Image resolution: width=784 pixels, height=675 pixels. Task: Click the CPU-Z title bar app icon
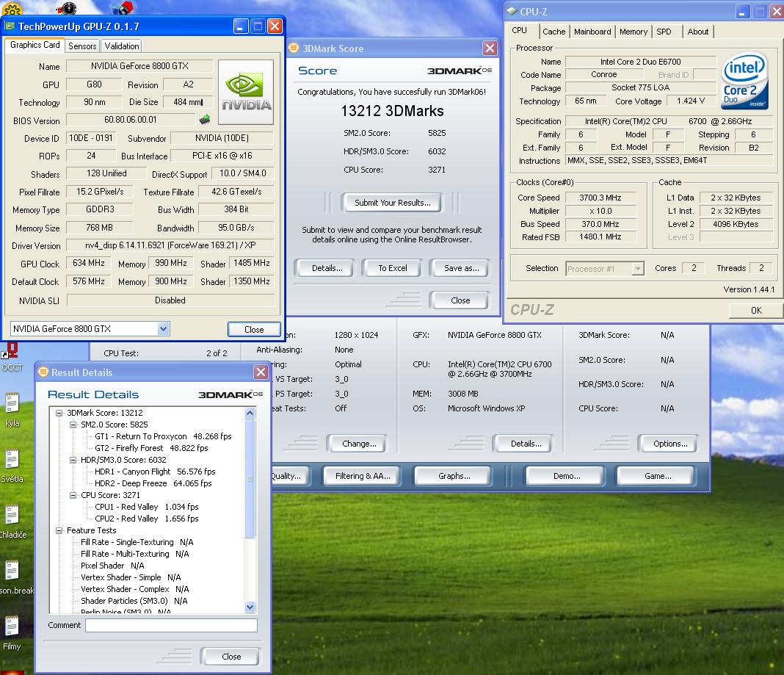511,11
